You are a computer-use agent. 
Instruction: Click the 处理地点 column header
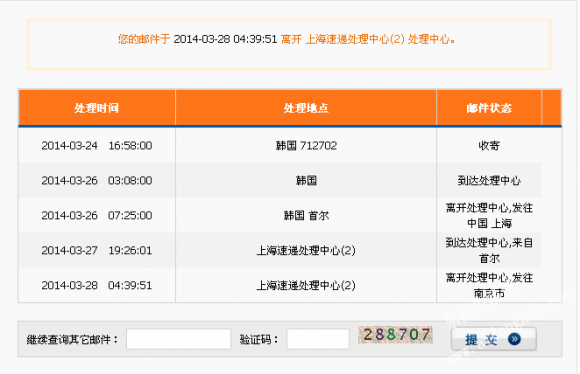[306, 108]
